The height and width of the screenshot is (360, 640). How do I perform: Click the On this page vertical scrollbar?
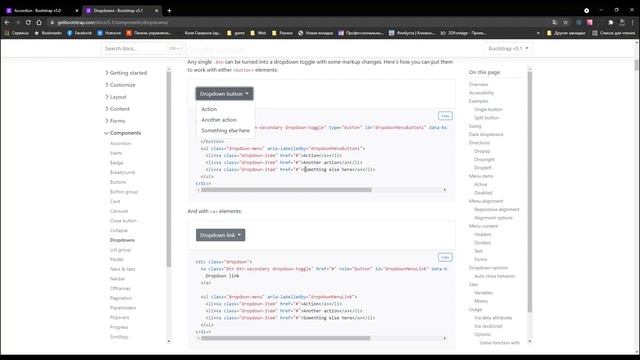point(530,192)
